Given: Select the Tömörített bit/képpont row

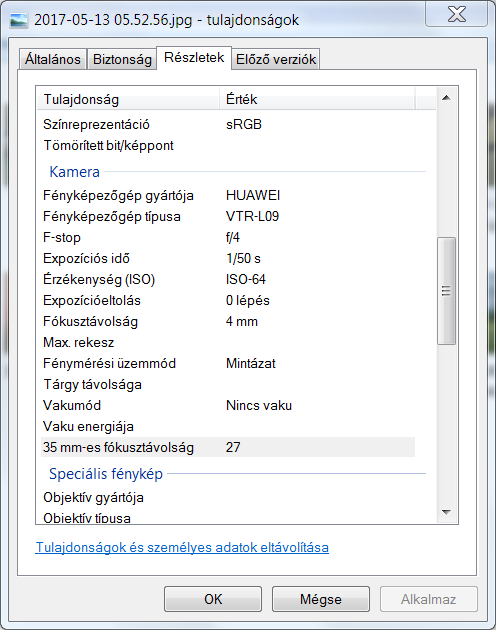Looking at the screenshot, I should (228, 145).
